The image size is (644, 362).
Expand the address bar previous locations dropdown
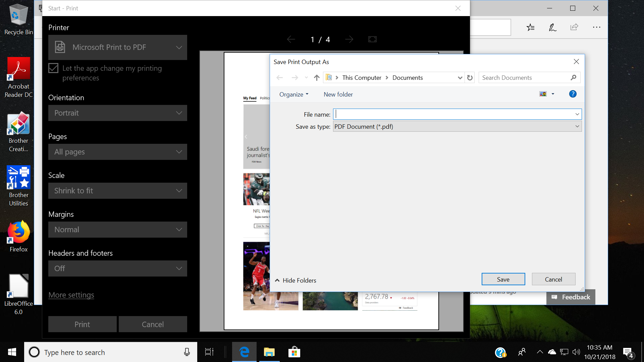click(x=460, y=78)
